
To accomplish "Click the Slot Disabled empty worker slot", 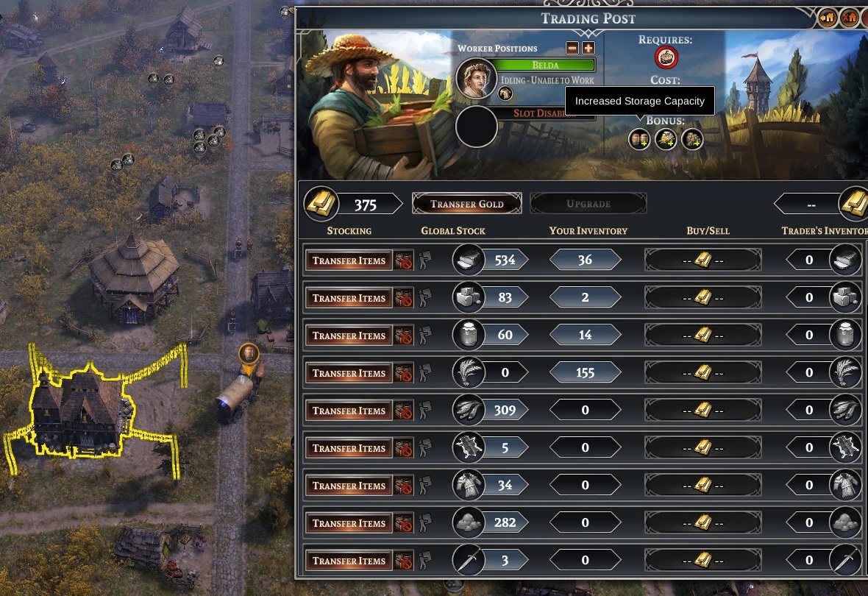I will (x=476, y=127).
